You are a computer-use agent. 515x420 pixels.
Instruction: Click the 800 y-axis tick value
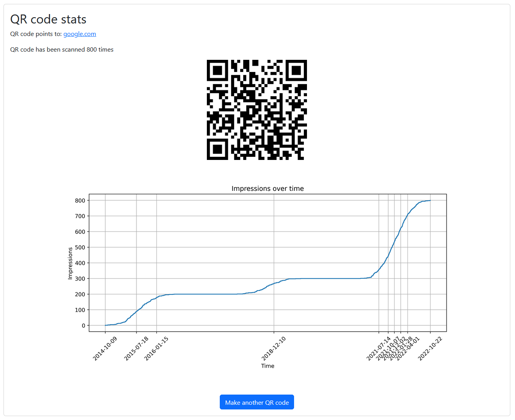click(80, 201)
